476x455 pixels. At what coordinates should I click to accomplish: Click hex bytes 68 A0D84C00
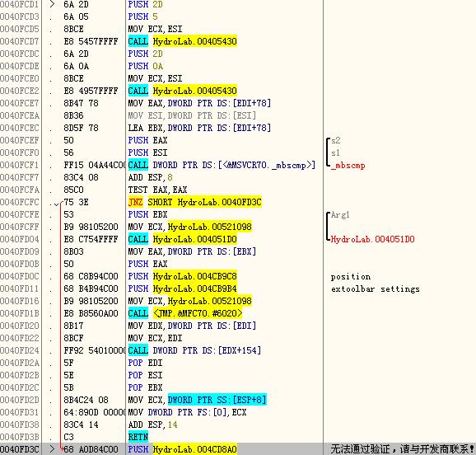click(91, 449)
